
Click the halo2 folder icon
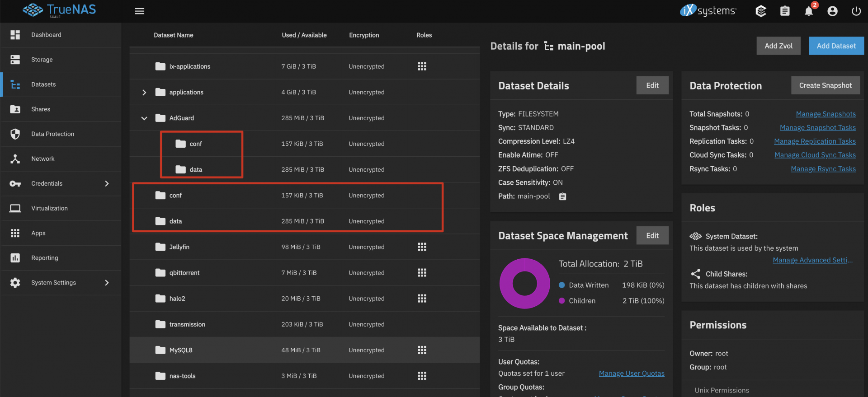click(160, 299)
